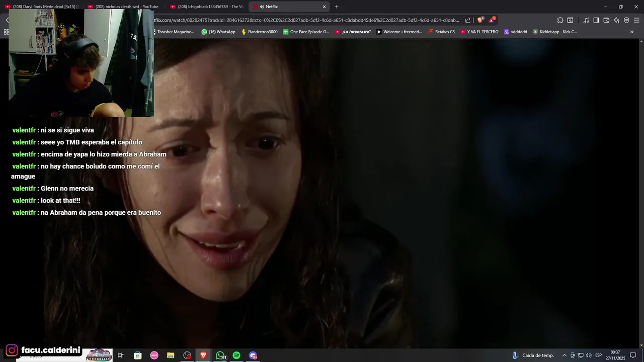Open the WhatsApp bookmark
Screen dimensions: 644x362
[x=218, y=32]
